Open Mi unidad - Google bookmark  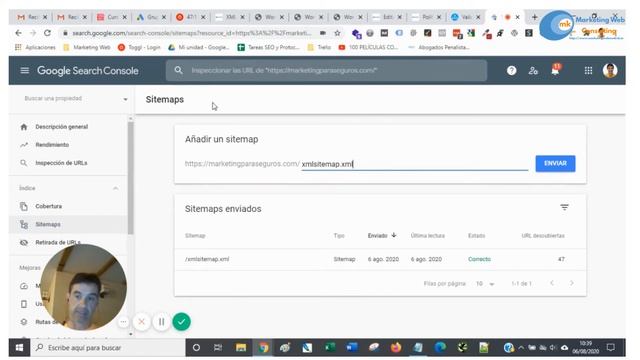pos(199,47)
